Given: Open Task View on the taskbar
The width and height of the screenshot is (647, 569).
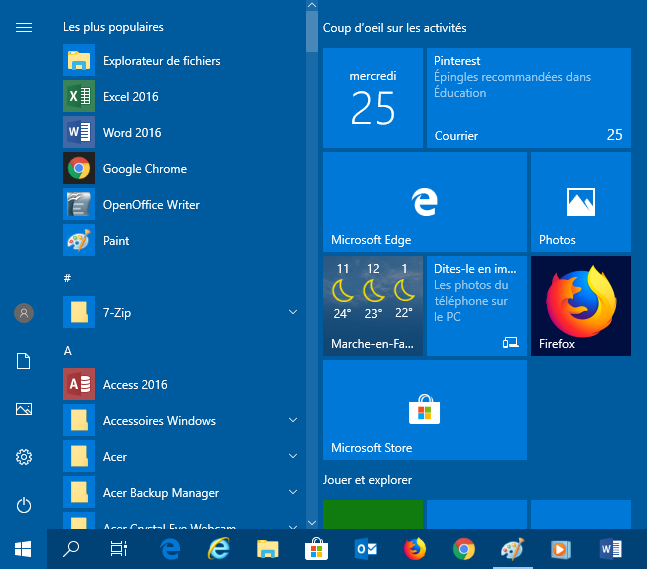Looking at the screenshot, I should point(119,549).
